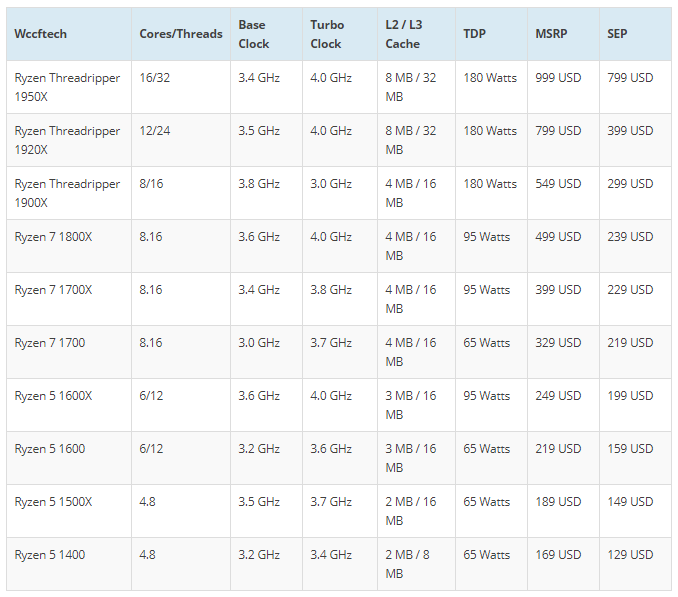Screen dimensions: 678x597
Task: Select the 2 MB / 8 MB cache cell
Action: point(410,564)
